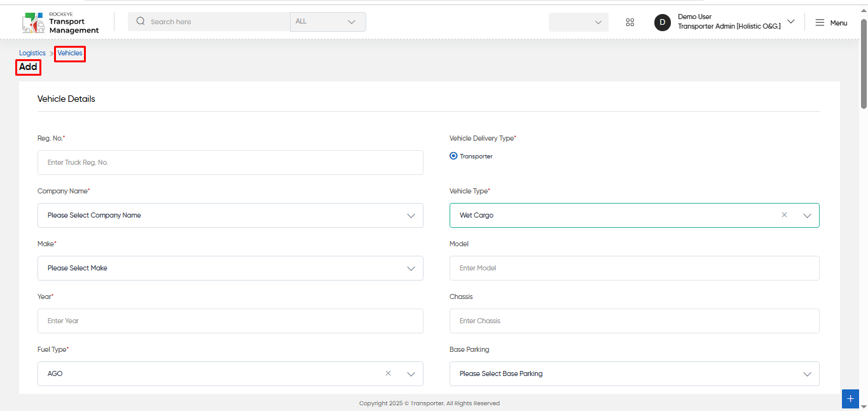Expand the Base Parking dropdown
Image resolution: width=868 pixels, height=411 pixels.
tap(635, 373)
